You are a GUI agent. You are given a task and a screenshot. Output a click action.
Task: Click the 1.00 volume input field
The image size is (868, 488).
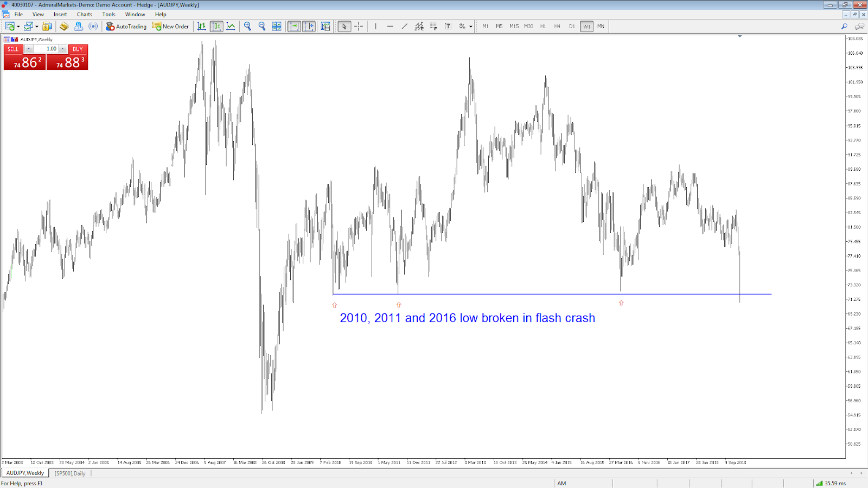[46, 49]
